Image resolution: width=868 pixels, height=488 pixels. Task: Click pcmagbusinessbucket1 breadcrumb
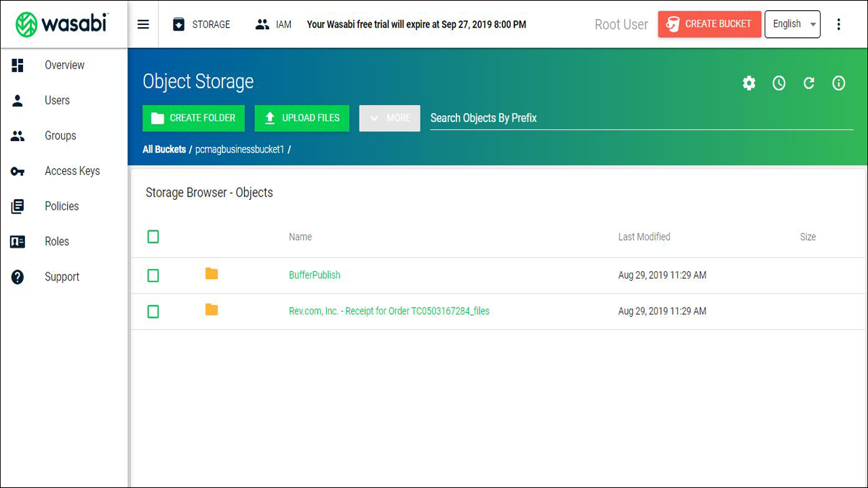[239, 149]
